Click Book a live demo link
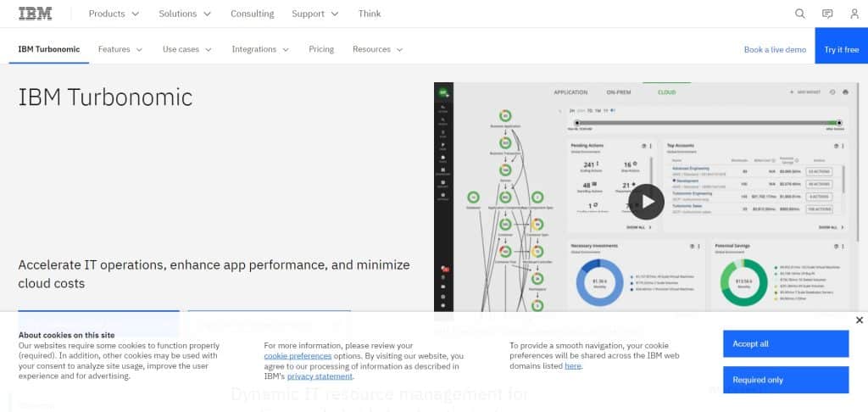This screenshot has width=868, height=412. point(775,49)
